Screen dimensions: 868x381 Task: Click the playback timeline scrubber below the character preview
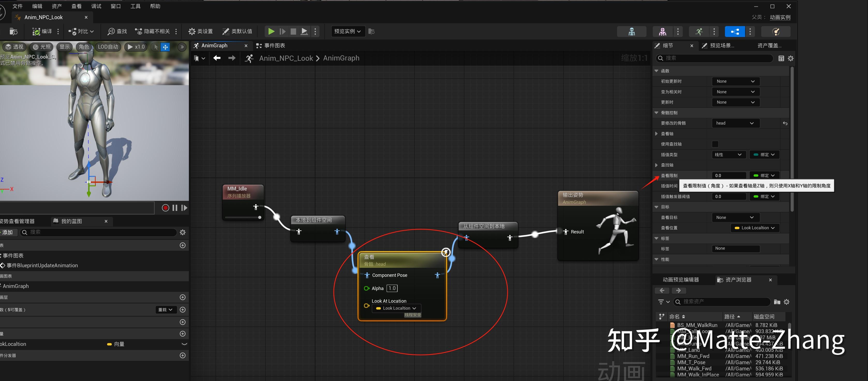pos(78,208)
